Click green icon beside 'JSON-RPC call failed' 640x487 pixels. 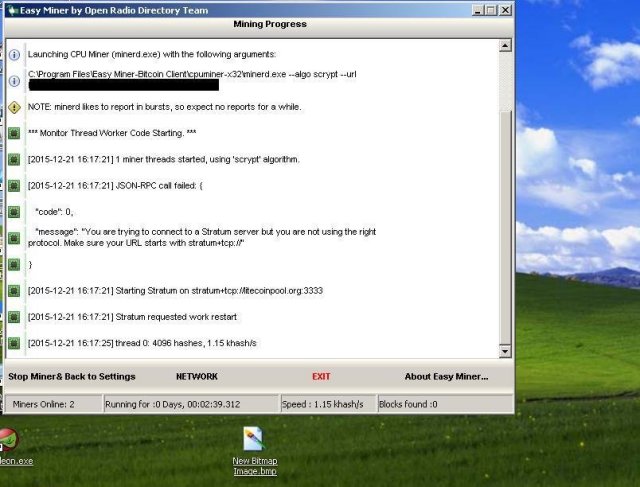coord(14,186)
